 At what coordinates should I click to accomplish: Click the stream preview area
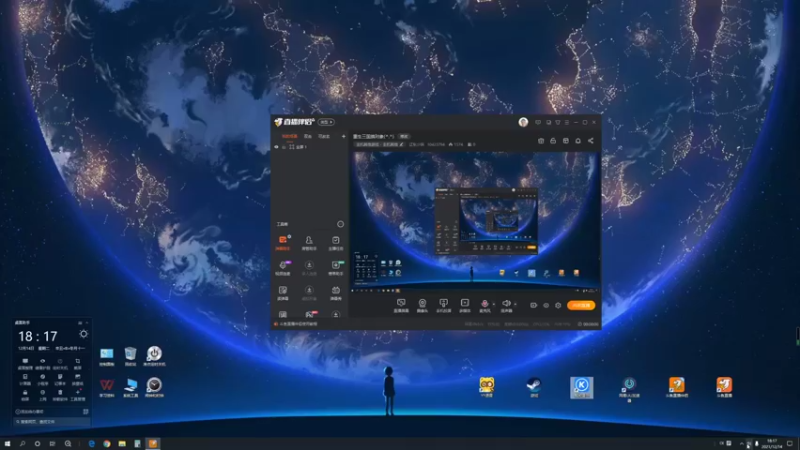474,222
